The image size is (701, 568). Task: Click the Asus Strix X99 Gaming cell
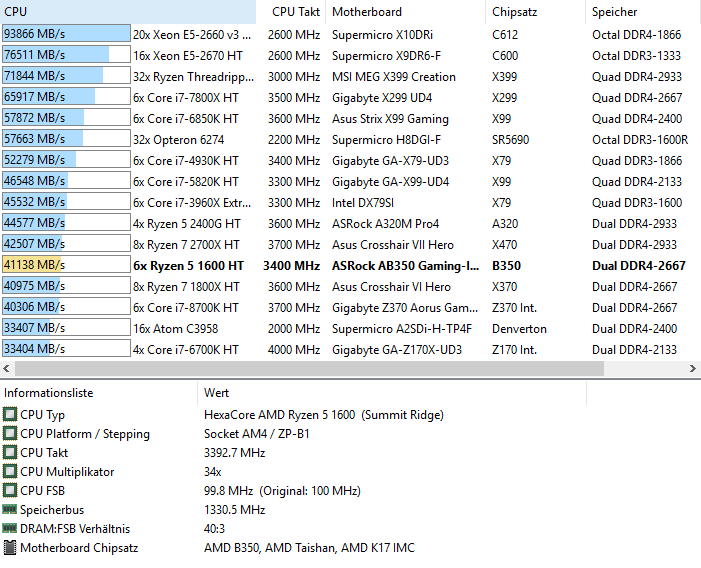pos(390,119)
